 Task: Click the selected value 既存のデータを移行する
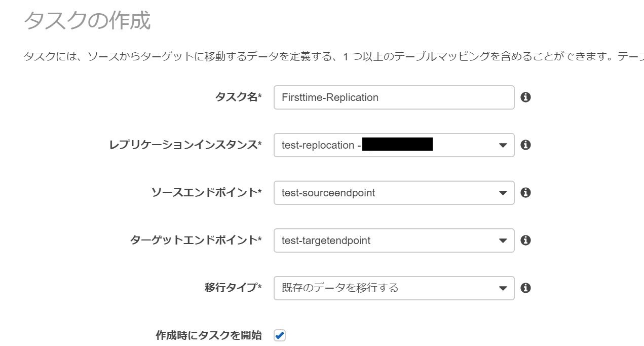pos(340,288)
